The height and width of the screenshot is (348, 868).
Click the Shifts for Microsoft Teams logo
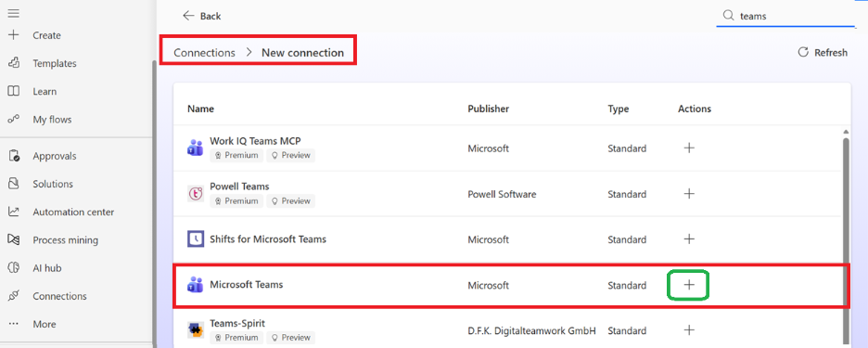point(196,239)
